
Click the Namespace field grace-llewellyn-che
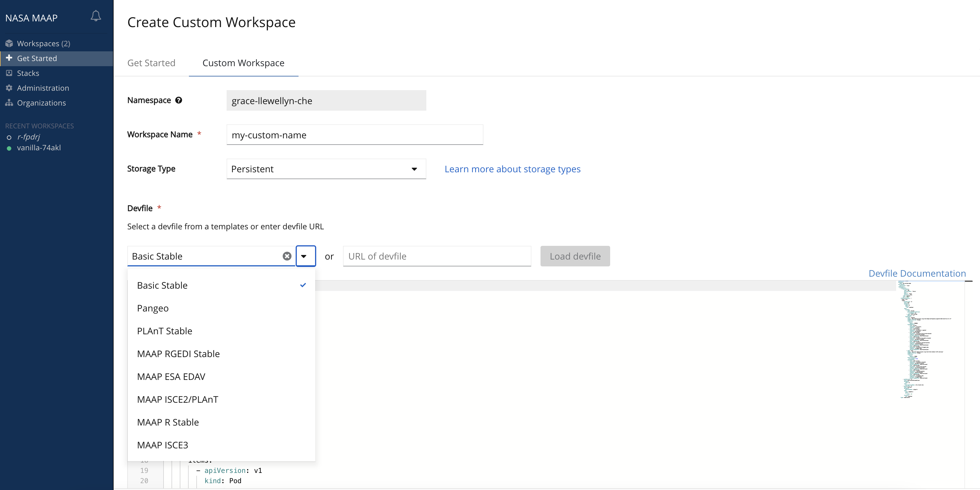(x=326, y=100)
